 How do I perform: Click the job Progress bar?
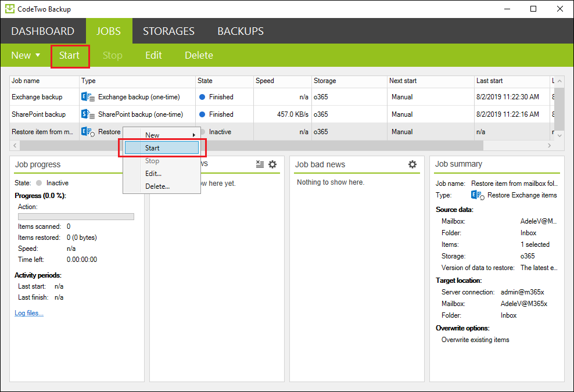(x=76, y=217)
